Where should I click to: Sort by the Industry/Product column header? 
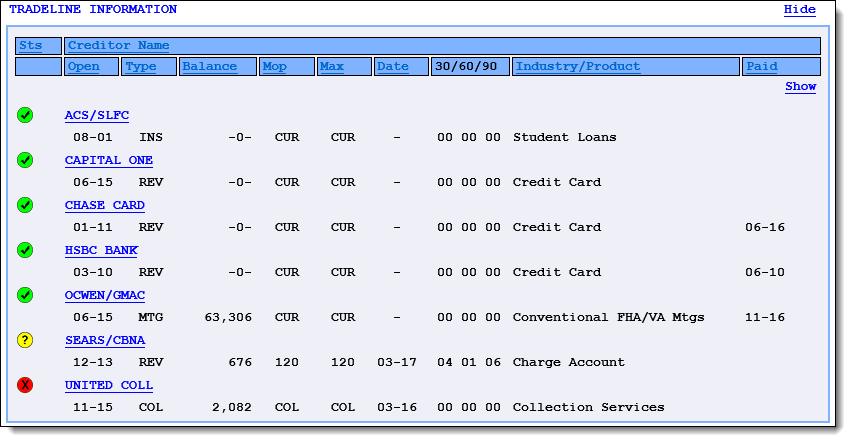point(578,67)
